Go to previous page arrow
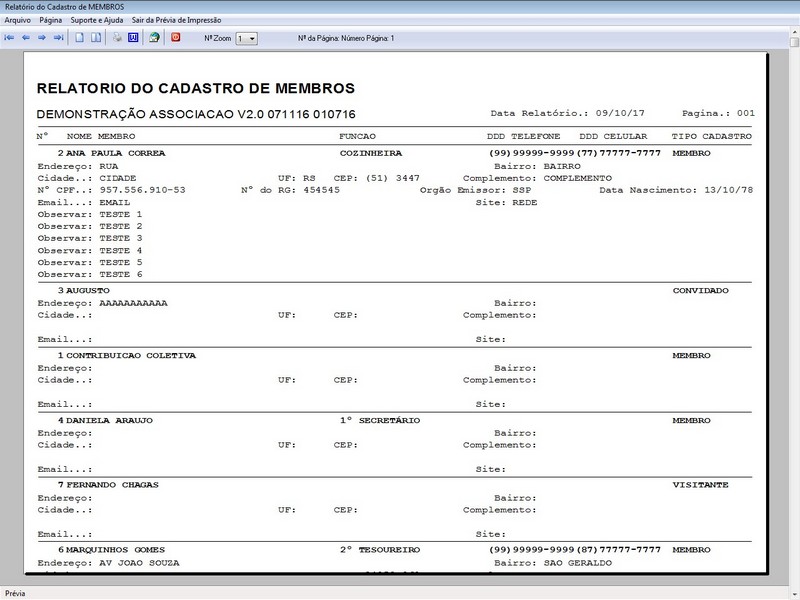This screenshot has height=600, width=800. (26, 38)
